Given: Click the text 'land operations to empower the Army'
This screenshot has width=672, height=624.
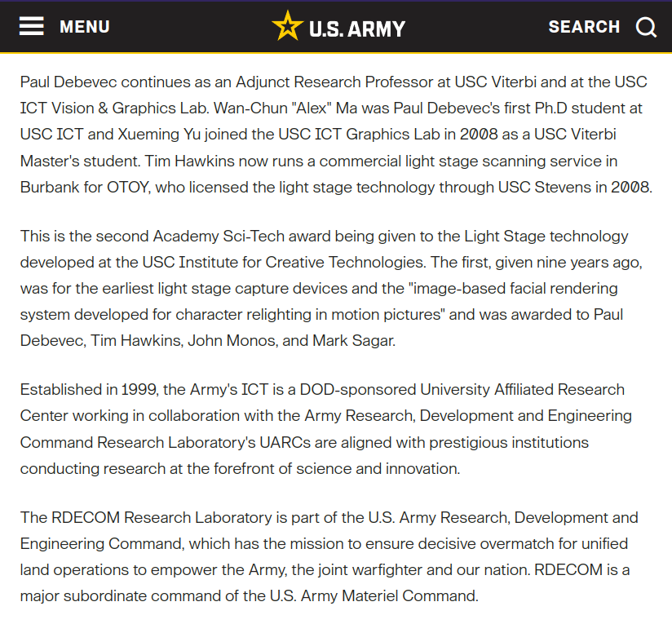Looking at the screenshot, I should [153, 570].
